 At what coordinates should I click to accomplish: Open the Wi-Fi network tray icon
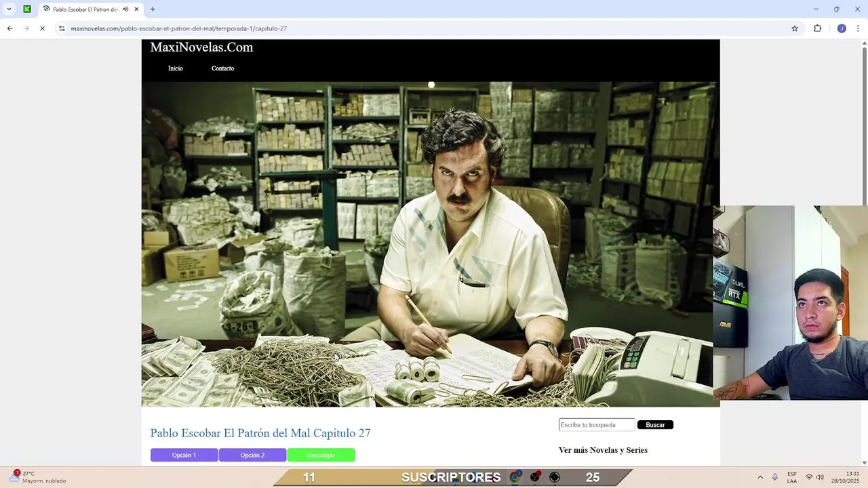coord(809,477)
